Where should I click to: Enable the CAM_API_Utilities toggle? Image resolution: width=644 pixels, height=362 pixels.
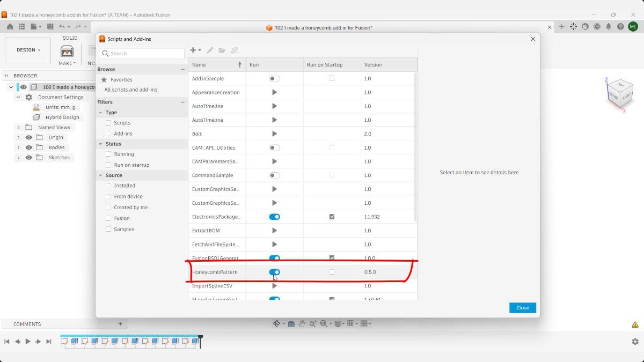point(274,147)
